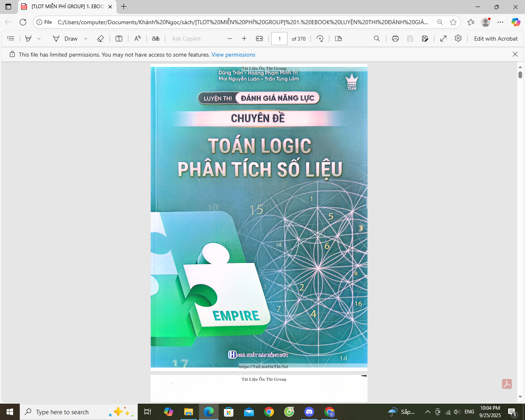
Task: Select the Erase tool
Action: (x=100, y=39)
